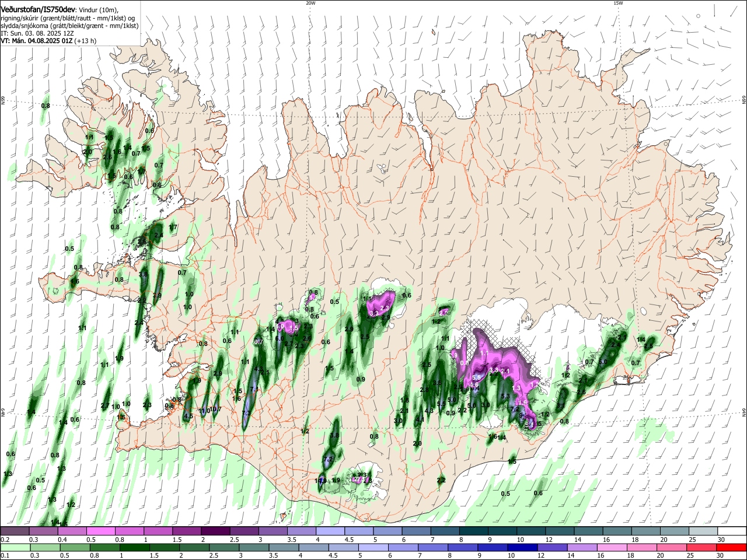Click the bright pink 0.5–0.8 snow legend swatch
747x560 pixels.
click(100, 531)
